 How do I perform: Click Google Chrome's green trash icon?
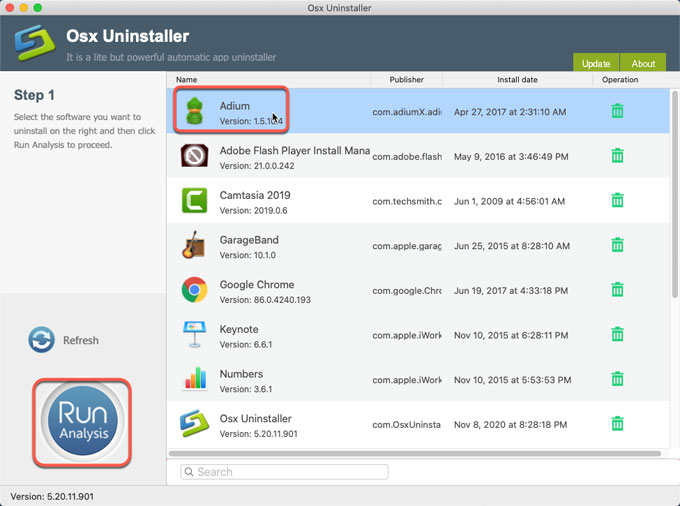tap(617, 290)
